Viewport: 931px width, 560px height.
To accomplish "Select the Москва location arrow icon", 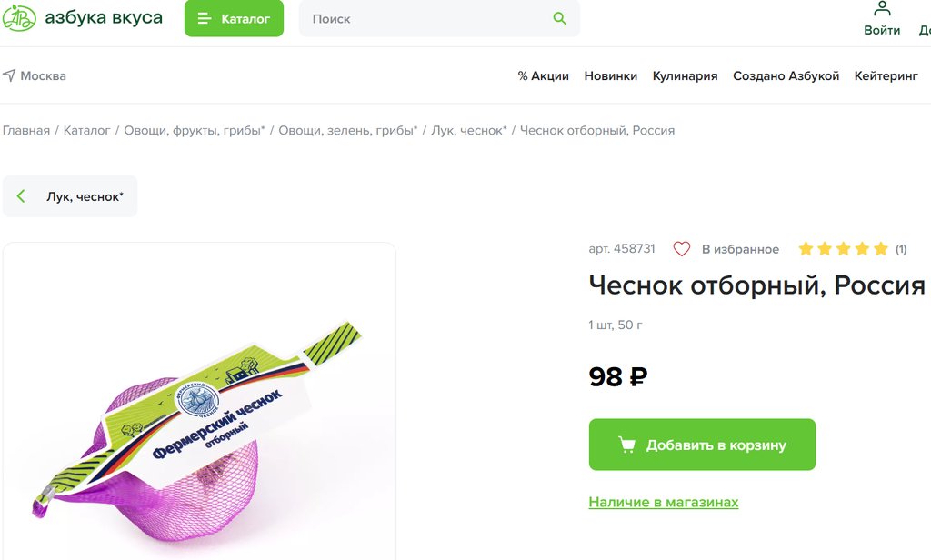I will [x=9, y=75].
